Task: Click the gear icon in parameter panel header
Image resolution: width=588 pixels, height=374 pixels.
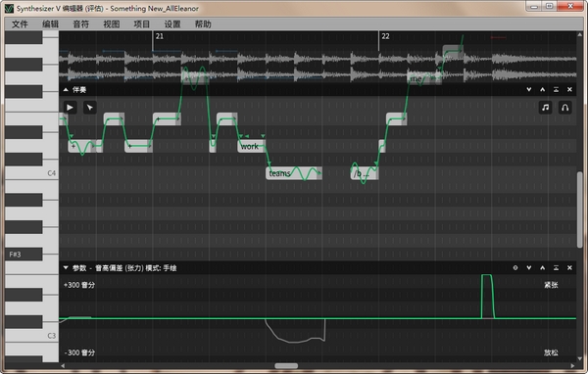Action: (515, 268)
